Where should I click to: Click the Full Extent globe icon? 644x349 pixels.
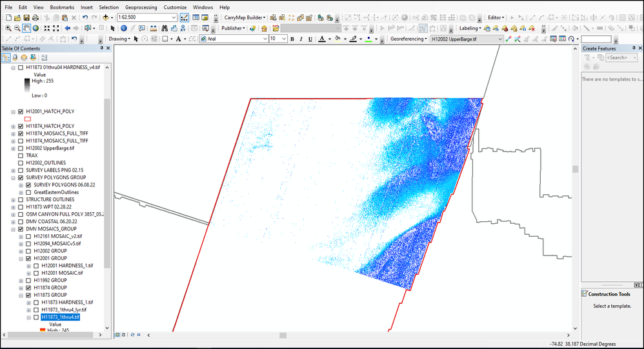tap(35, 28)
